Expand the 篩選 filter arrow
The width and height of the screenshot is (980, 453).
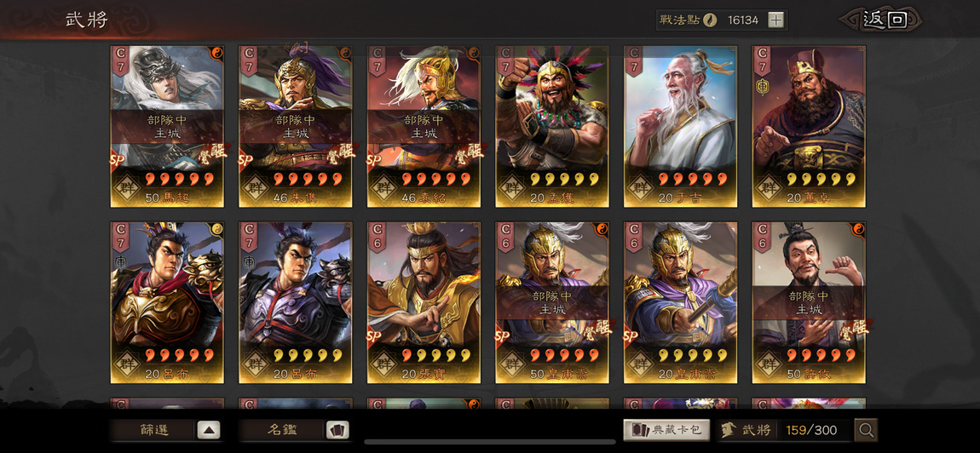(209, 430)
